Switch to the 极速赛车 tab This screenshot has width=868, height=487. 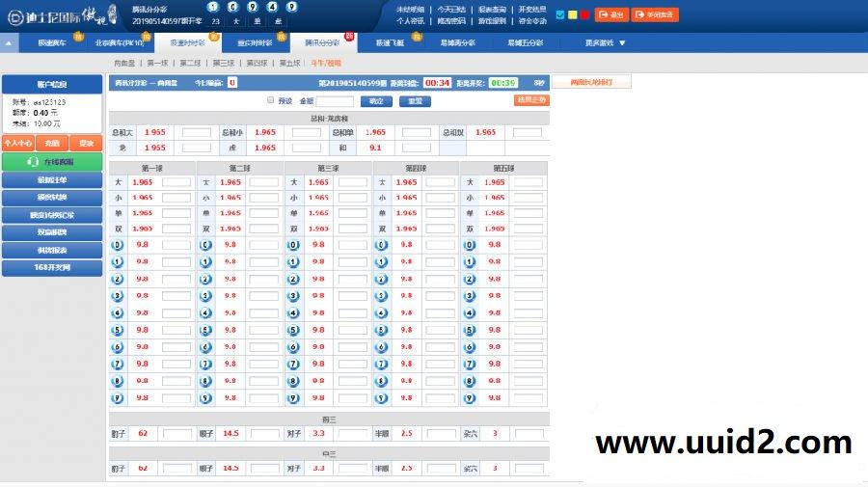[52, 42]
